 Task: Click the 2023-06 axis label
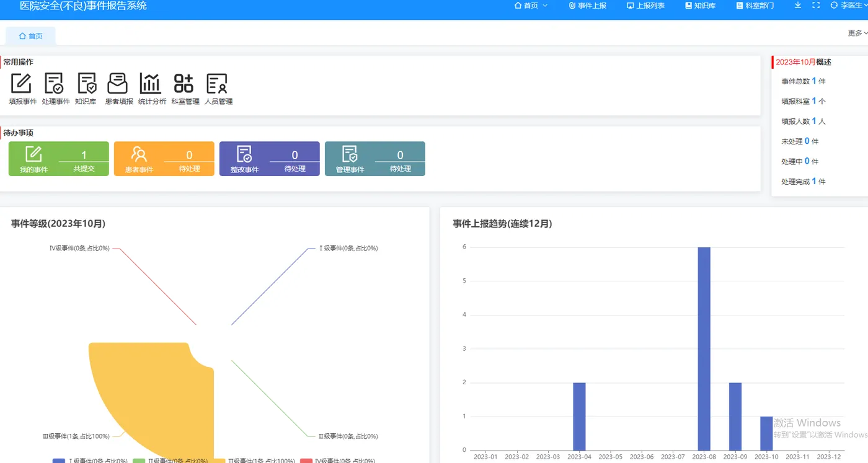pos(642,457)
